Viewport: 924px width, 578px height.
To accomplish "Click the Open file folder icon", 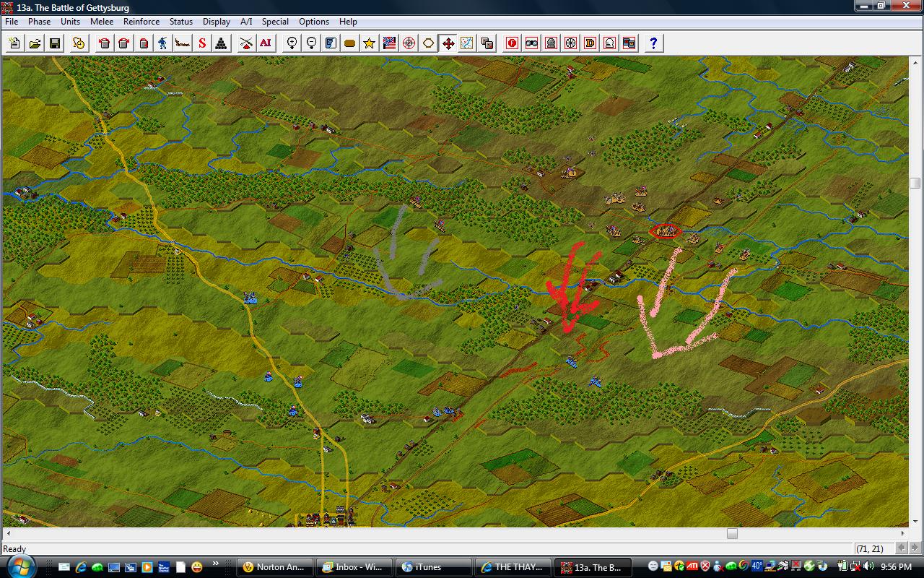I will point(35,43).
